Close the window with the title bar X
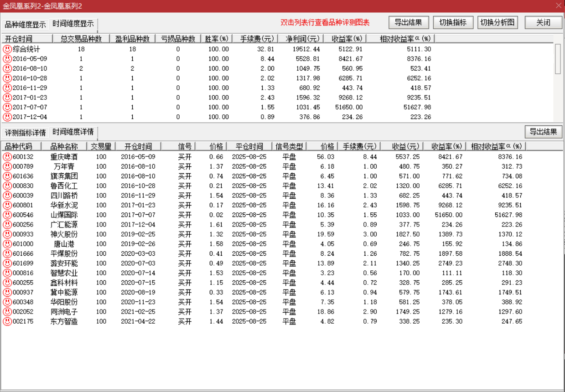The height and width of the screenshot is (392, 565). pos(559,6)
